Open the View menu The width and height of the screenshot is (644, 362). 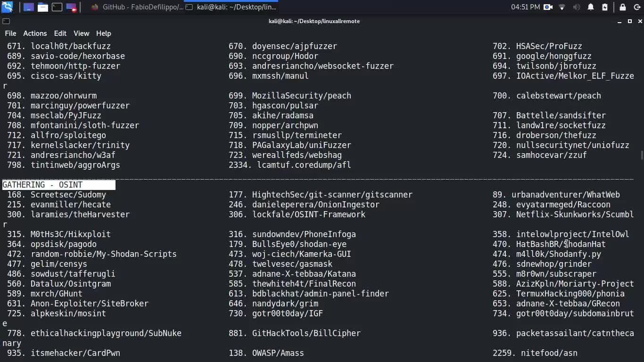(81, 33)
